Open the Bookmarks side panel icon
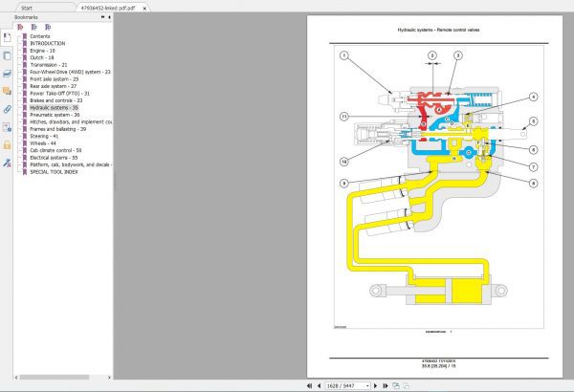 click(x=7, y=37)
